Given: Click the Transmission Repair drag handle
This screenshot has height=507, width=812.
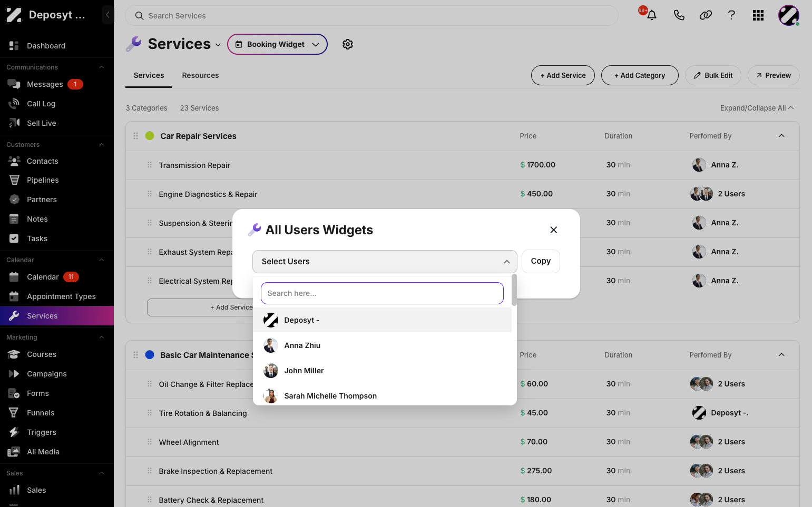Looking at the screenshot, I should click(150, 165).
